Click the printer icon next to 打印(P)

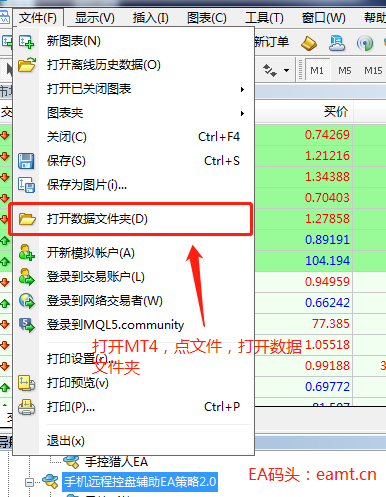coord(26,407)
